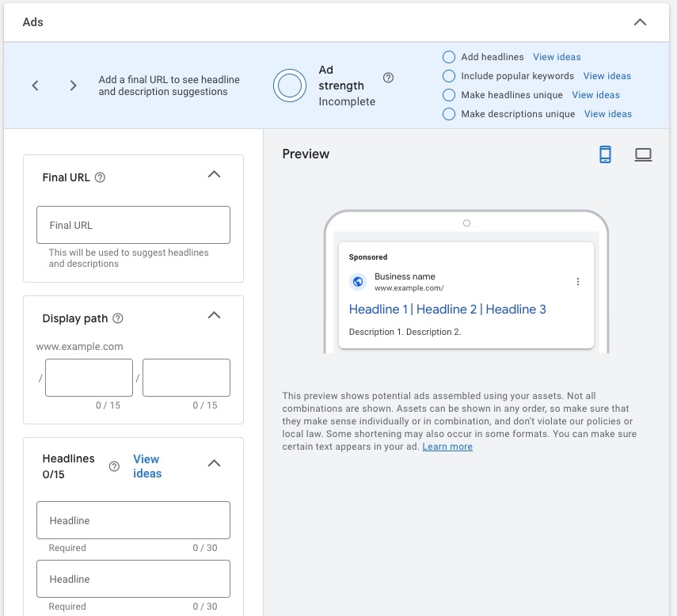
Task: Open View ideas next to Headlines 0/15
Action: (x=147, y=466)
